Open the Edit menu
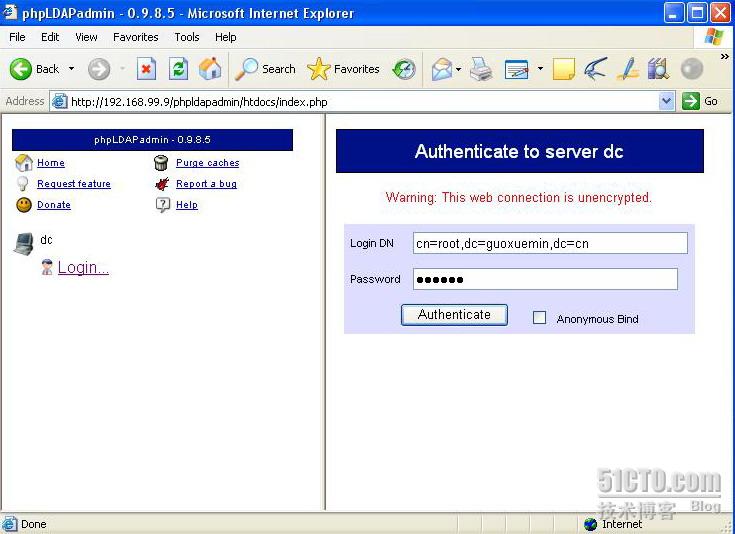 [x=50, y=37]
